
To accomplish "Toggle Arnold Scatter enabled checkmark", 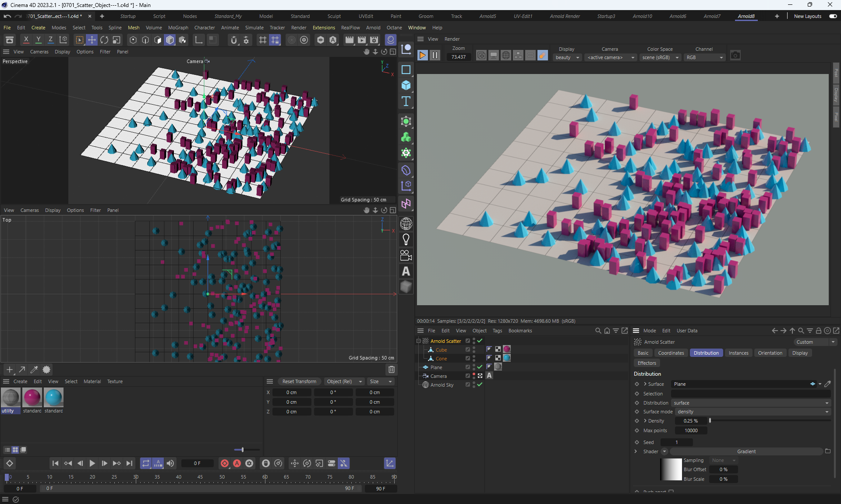I will tap(480, 341).
